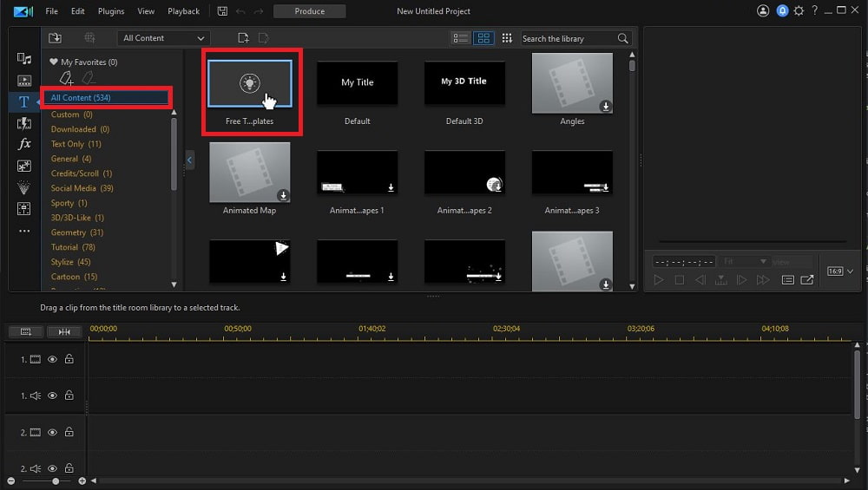Select All Content (534) category
Image resolution: width=868 pixels, height=490 pixels.
tap(106, 97)
